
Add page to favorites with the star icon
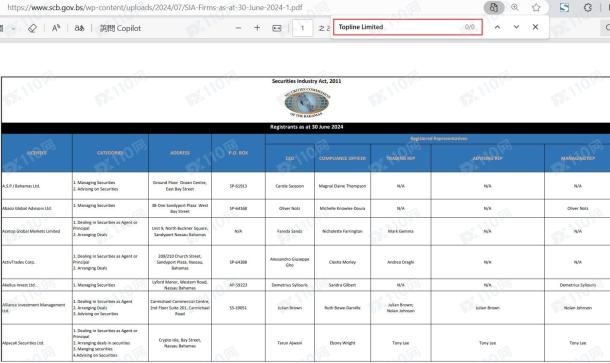[x=536, y=7]
